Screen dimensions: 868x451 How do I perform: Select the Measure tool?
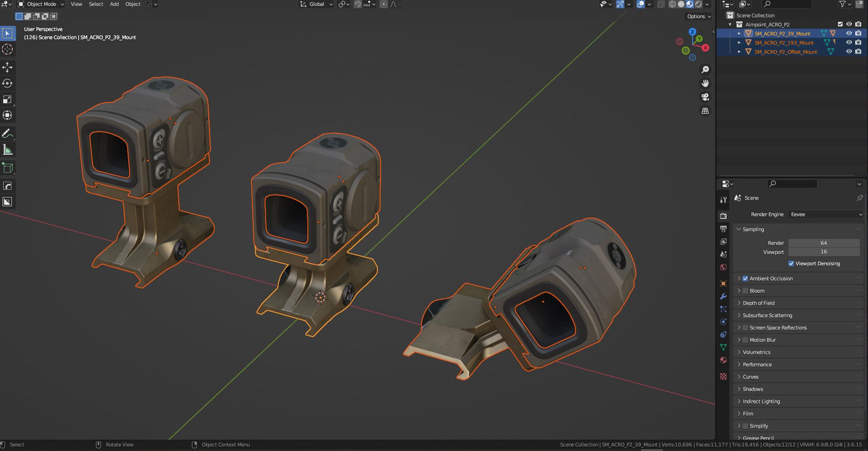(x=8, y=149)
